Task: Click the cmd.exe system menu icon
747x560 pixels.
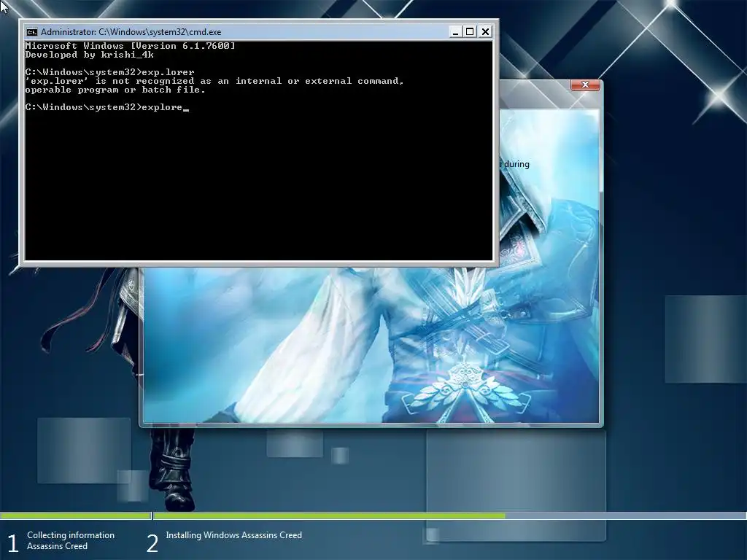Action: [32, 32]
